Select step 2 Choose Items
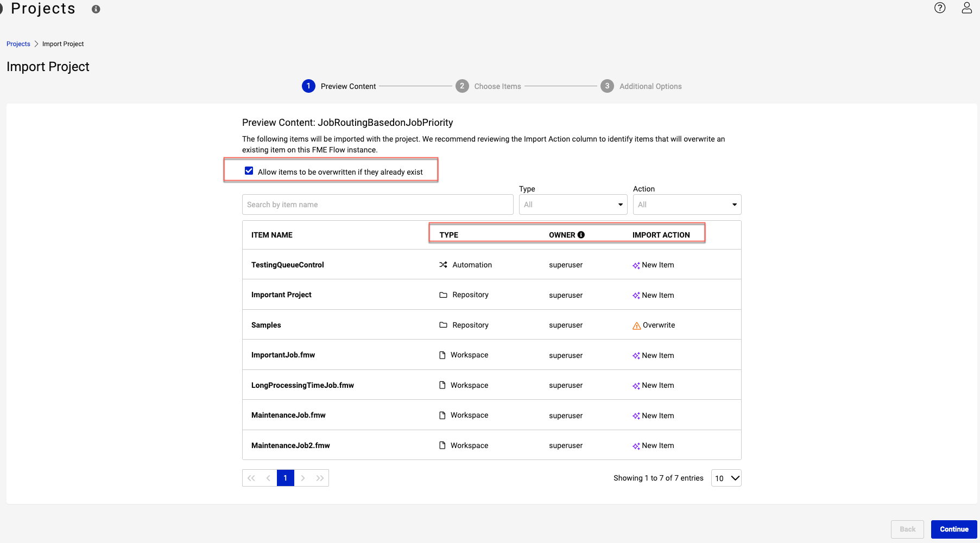 point(488,86)
